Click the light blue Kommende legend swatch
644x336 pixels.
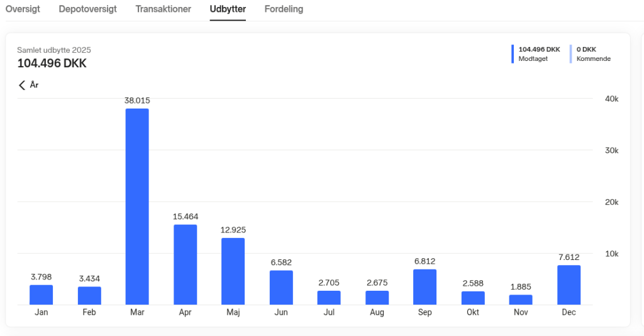[570, 54]
